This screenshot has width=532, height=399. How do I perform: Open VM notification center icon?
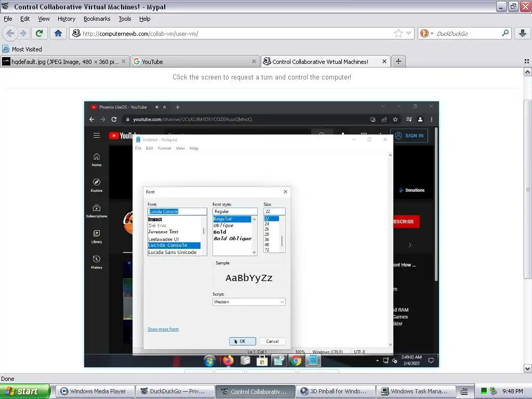click(x=431, y=361)
